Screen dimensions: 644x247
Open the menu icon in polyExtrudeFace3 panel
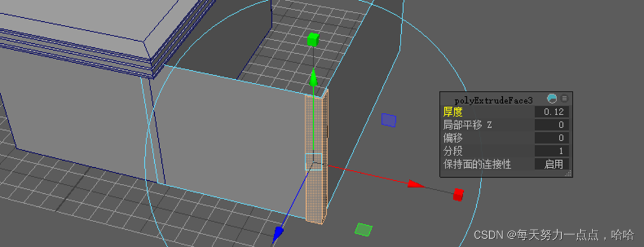coord(565,99)
